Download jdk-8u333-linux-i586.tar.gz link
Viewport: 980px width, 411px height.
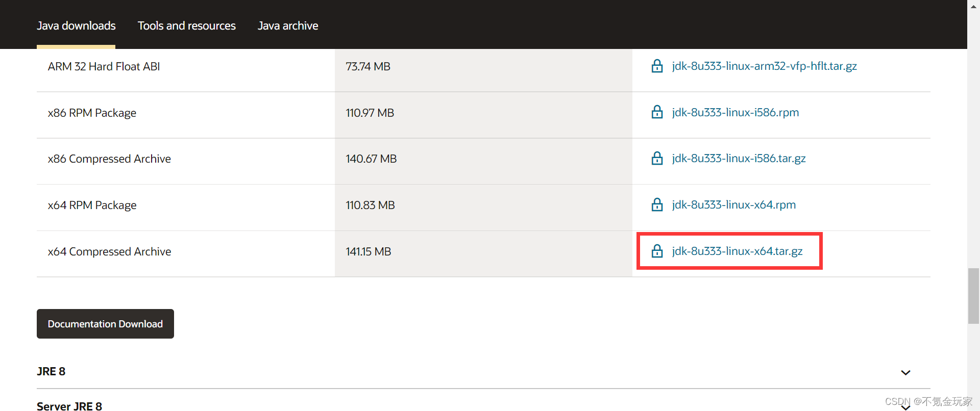click(739, 159)
